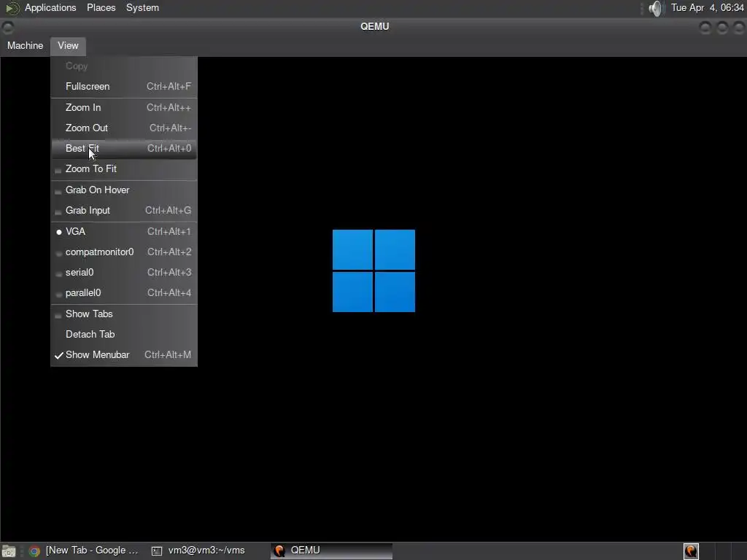
Task: Click the volume speaker icon
Action: point(656,8)
